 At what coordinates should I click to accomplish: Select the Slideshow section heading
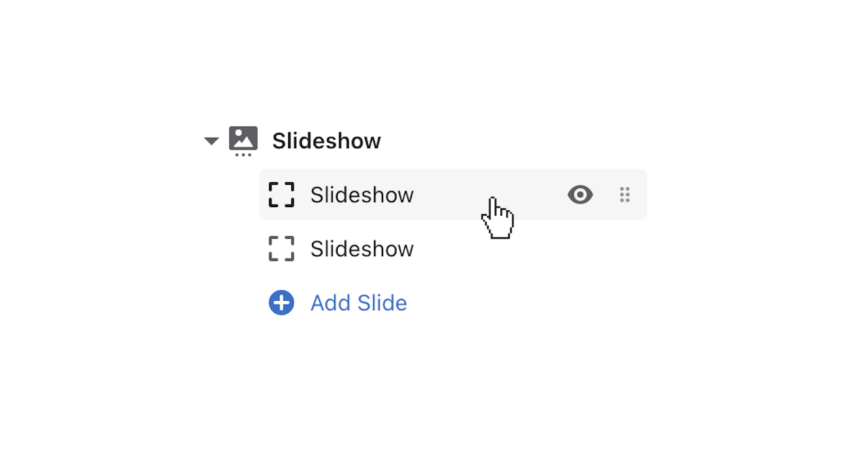[326, 140]
